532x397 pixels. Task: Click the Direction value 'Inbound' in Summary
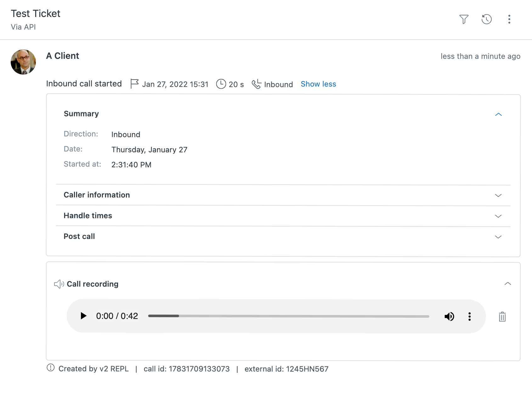click(126, 135)
